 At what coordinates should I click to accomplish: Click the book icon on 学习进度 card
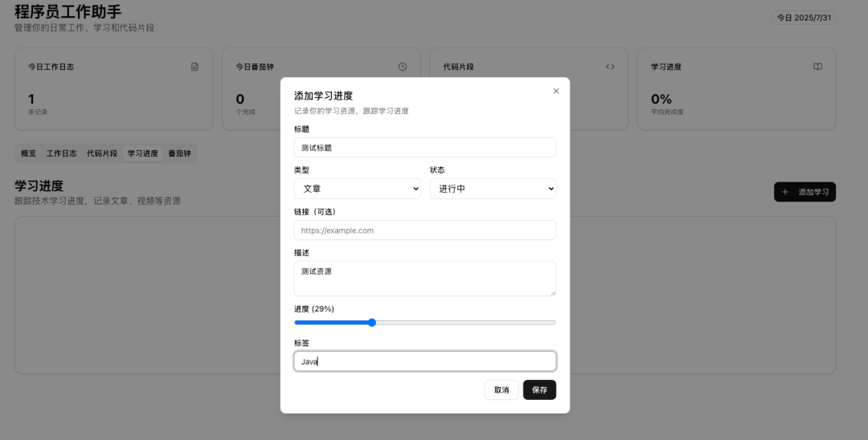point(817,67)
